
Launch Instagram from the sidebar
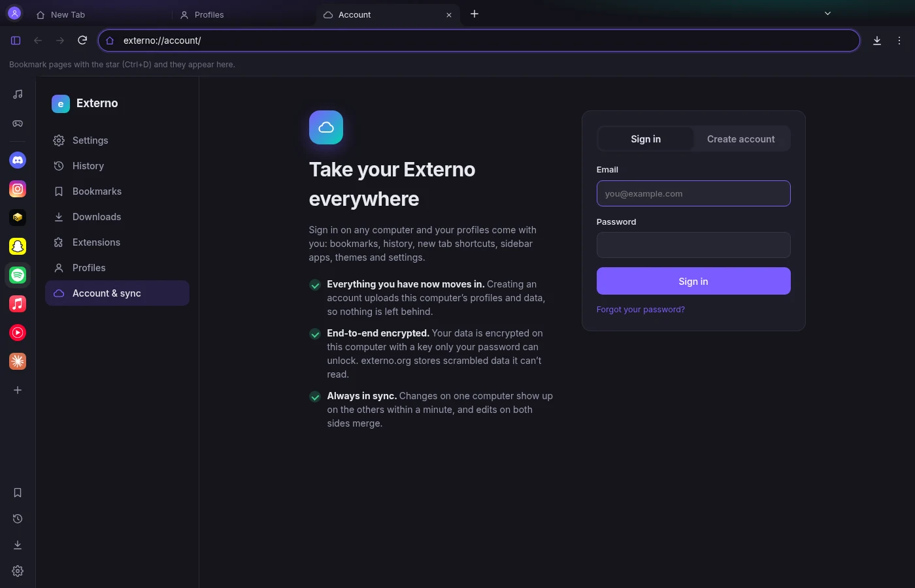point(18,189)
